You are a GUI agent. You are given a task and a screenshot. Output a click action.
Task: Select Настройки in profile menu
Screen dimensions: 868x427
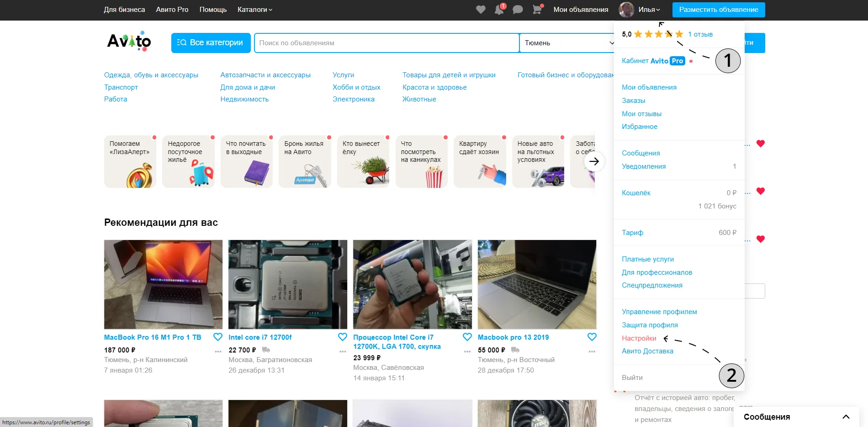click(639, 338)
